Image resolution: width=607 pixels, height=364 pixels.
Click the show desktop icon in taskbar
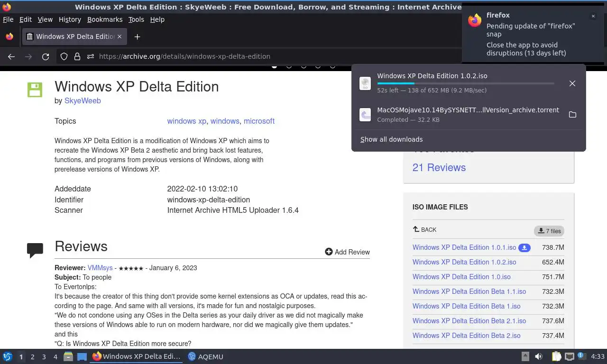(x=82, y=356)
